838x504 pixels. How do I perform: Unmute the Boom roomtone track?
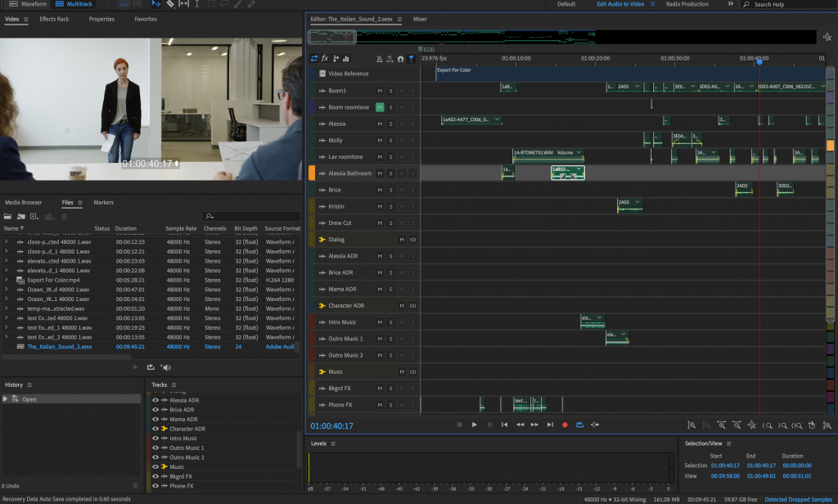tap(380, 107)
